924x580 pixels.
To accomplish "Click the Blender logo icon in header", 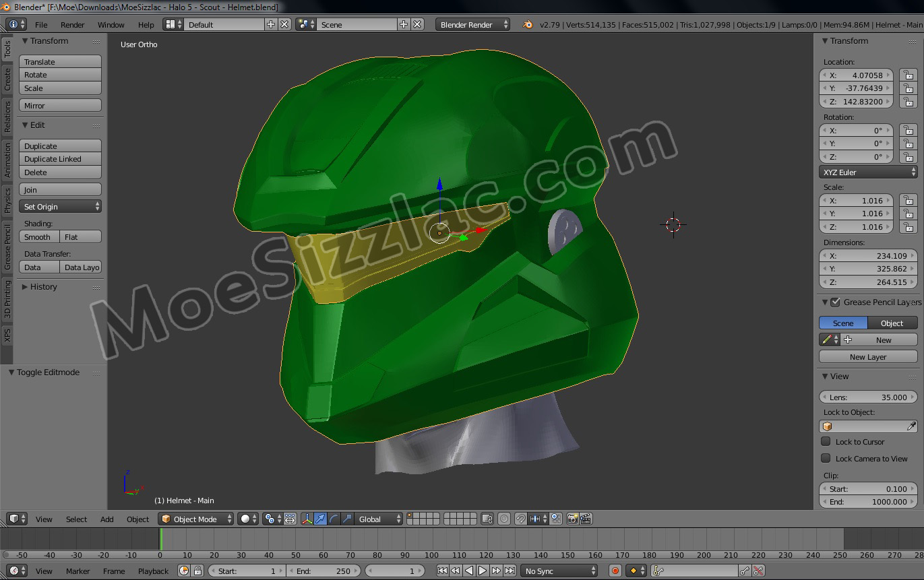I will pos(528,24).
